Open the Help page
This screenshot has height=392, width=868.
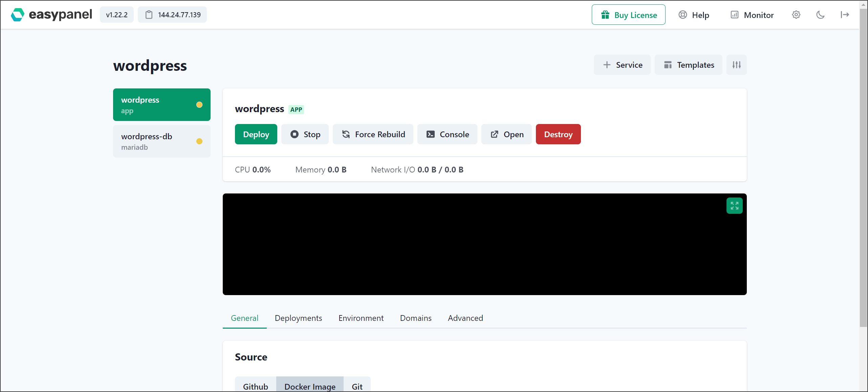point(694,15)
